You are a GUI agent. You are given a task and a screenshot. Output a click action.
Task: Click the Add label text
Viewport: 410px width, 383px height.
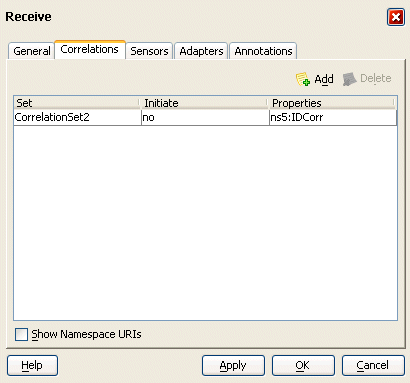pos(324,79)
